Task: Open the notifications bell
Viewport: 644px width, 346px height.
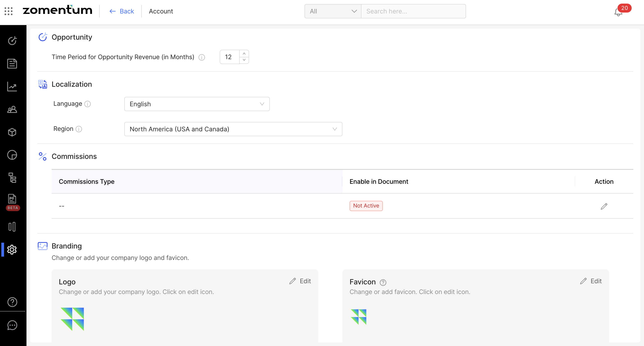Action: coord(618,12)
